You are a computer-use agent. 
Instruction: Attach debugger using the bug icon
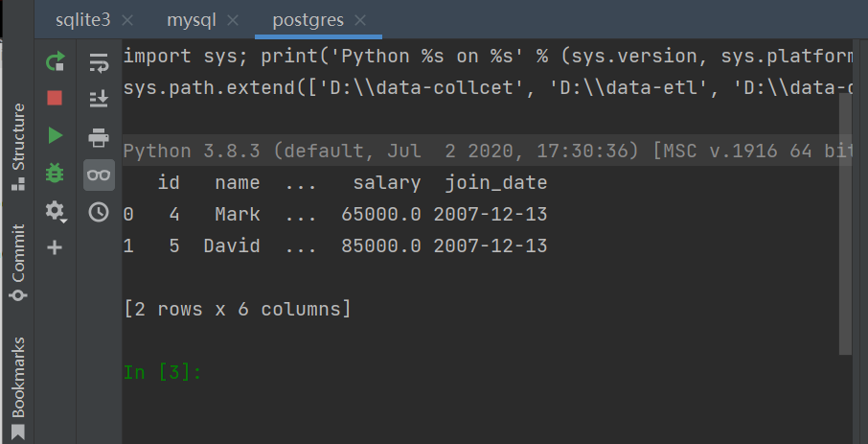tap(55, 174)
